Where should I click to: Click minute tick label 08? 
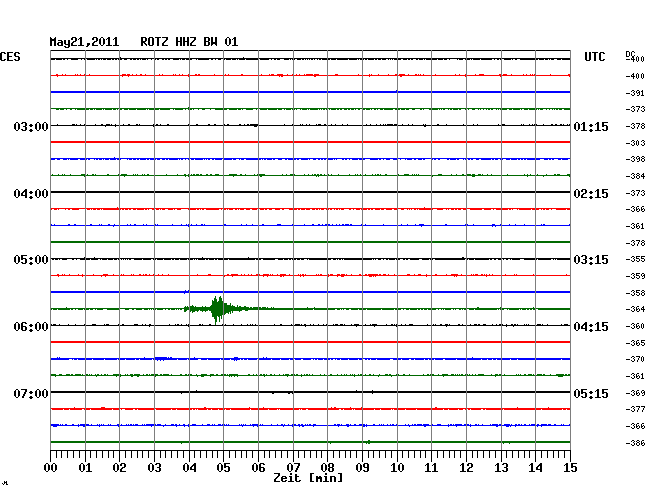click(x=327, y=468)
